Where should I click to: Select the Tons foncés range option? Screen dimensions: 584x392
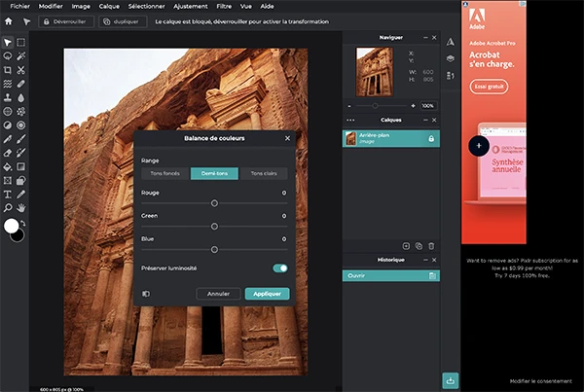(165, 173)
